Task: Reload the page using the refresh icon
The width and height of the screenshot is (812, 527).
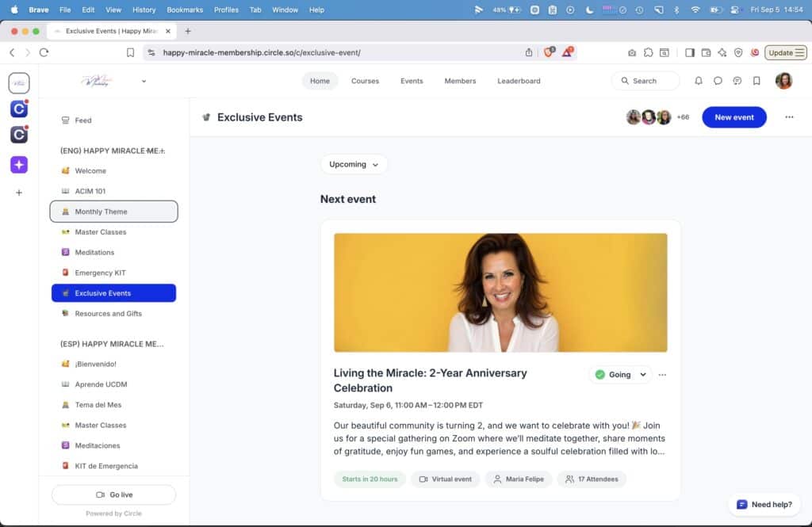Action: coord(44,52)
